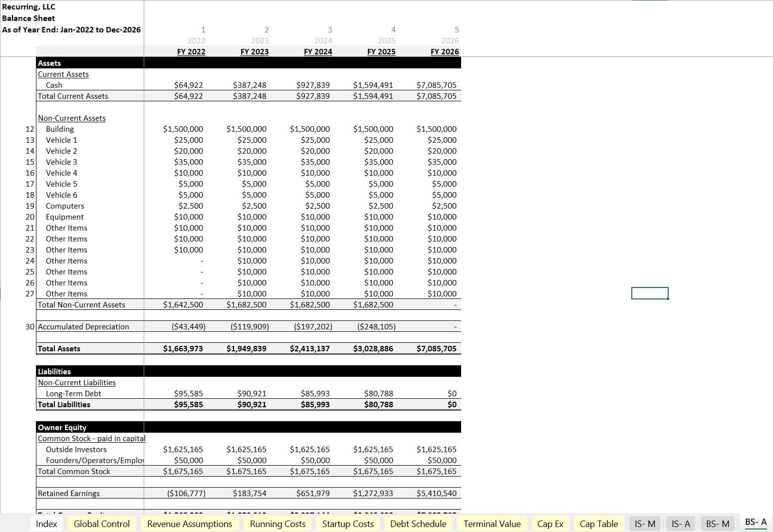
Task: Select the Total Current Assets label
Action: (x=73, y=96)
